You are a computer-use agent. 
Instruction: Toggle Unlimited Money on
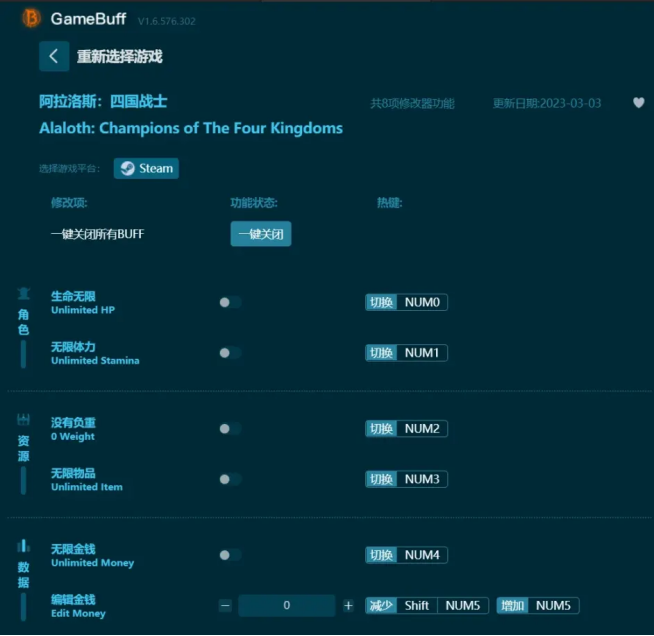(230, 555)
